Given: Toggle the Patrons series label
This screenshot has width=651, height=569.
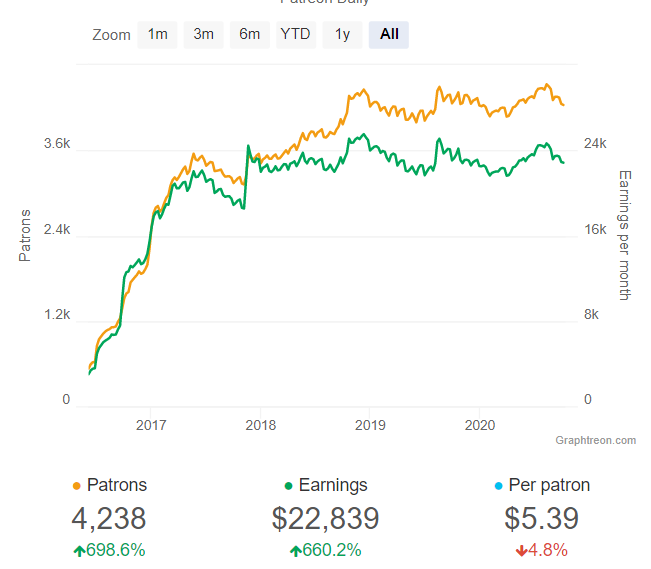Looking at the screenshot, I should click(x=117, y=485).
